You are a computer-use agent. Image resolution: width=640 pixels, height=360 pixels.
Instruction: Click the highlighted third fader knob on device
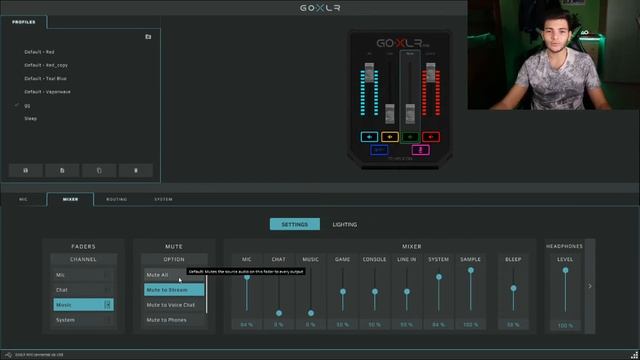(x=410, y=114)
